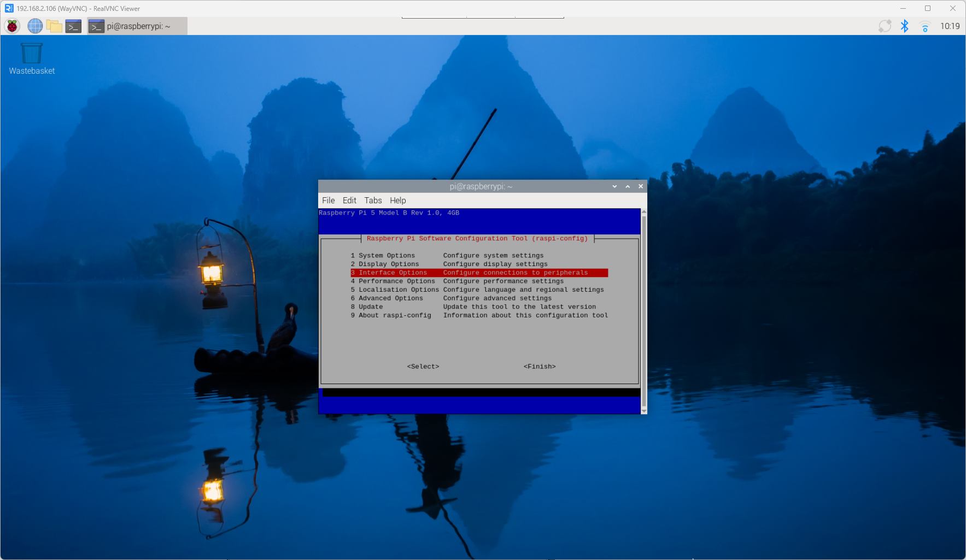Choose 8 Update entry
The width and height of the screenshot is (966, 560).
pyautogui.click(x=479, y=306)
